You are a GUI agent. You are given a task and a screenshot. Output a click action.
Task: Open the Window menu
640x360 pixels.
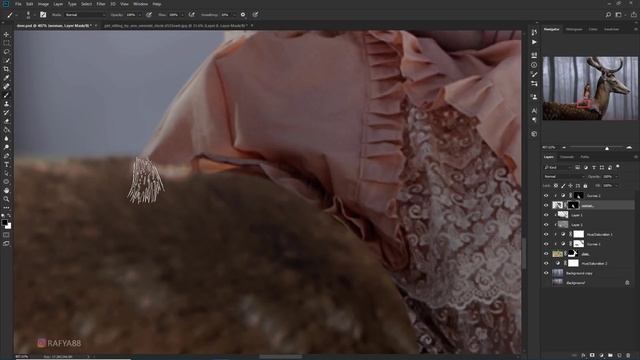[140, 4]
